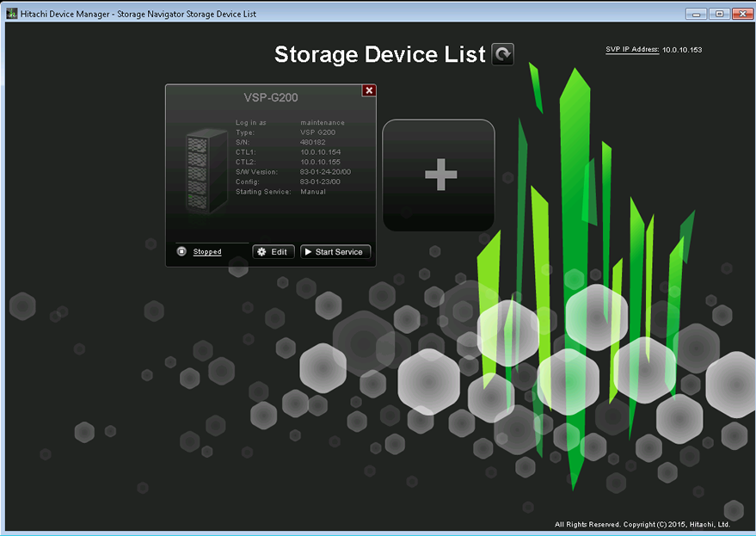Click the copyright notice at the bottom
756x536 pixels.
click(x=641, y=523)
